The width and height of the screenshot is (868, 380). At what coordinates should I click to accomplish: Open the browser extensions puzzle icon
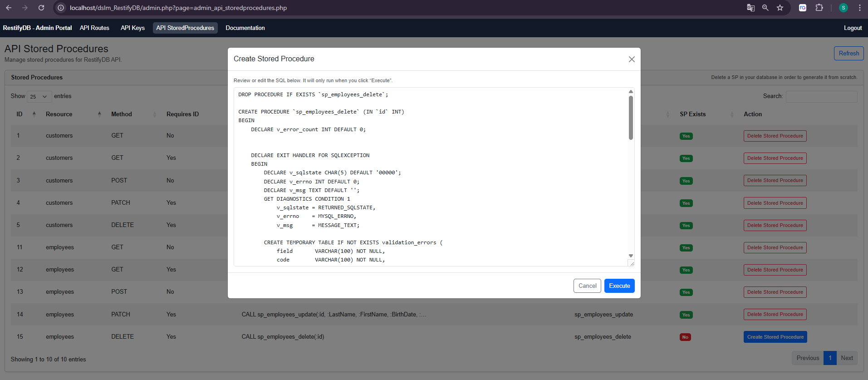pyautogui.click(x=819, y=8)
